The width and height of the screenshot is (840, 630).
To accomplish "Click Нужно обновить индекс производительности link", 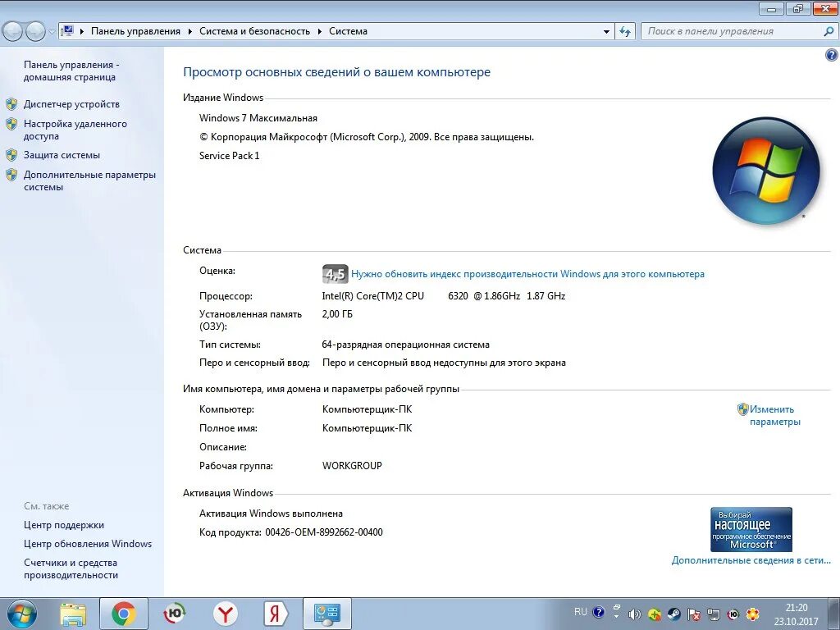I will coord(527,274).
